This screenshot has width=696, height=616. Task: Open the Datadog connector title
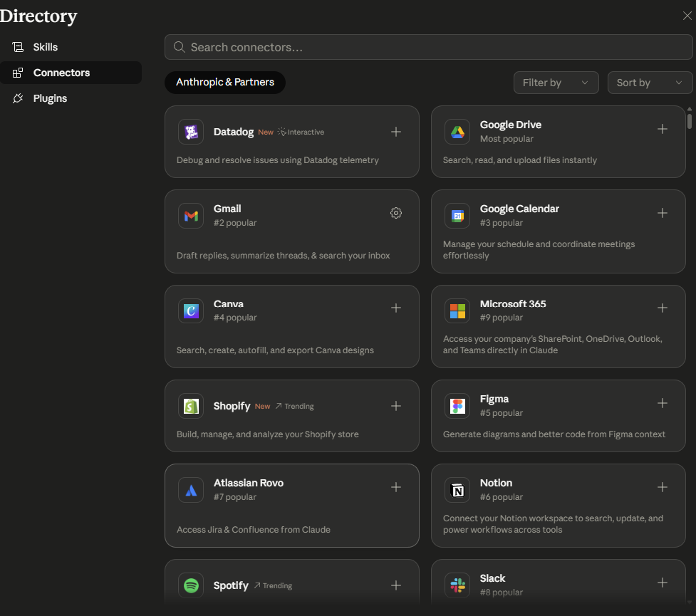tap(234, 132)
